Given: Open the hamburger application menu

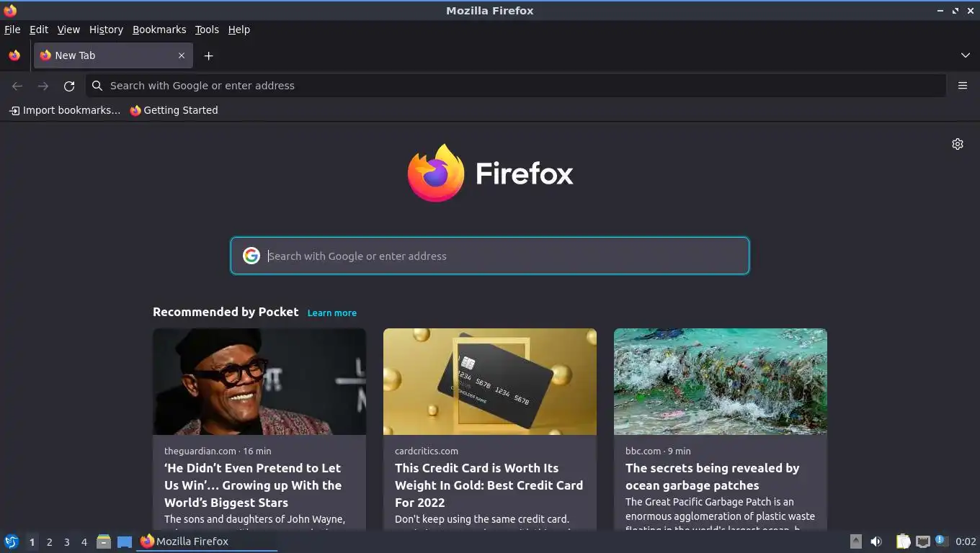Looking at the screenshot, I should coord(963,86).
